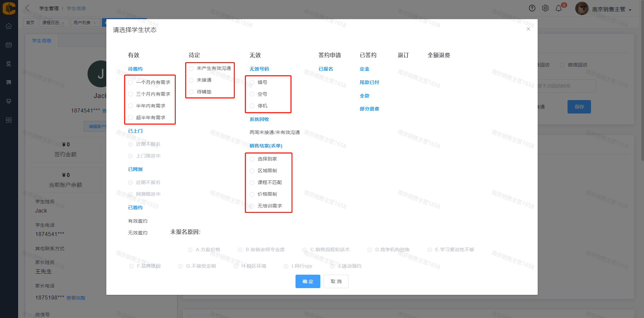This screenshot has height=318, width=644.
Task: Choose the 价格限制 radio option
Action: point(252,194)
